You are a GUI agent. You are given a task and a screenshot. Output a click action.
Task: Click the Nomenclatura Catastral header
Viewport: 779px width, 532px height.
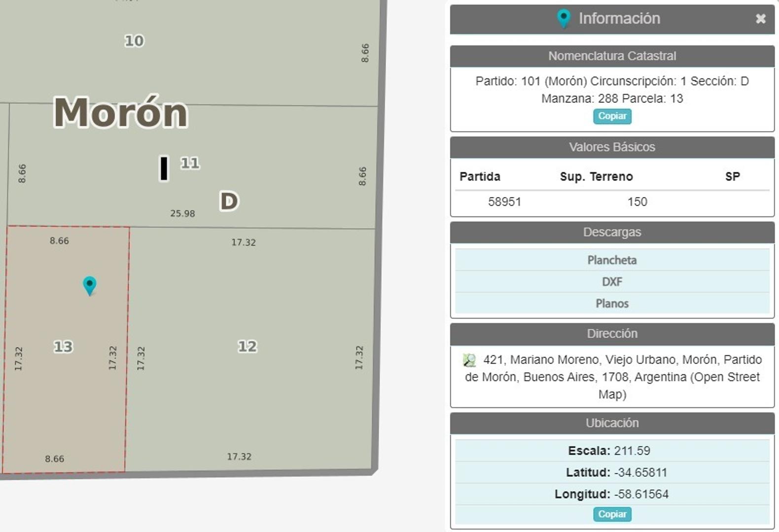pyautogui.click(x=612, y=56)
